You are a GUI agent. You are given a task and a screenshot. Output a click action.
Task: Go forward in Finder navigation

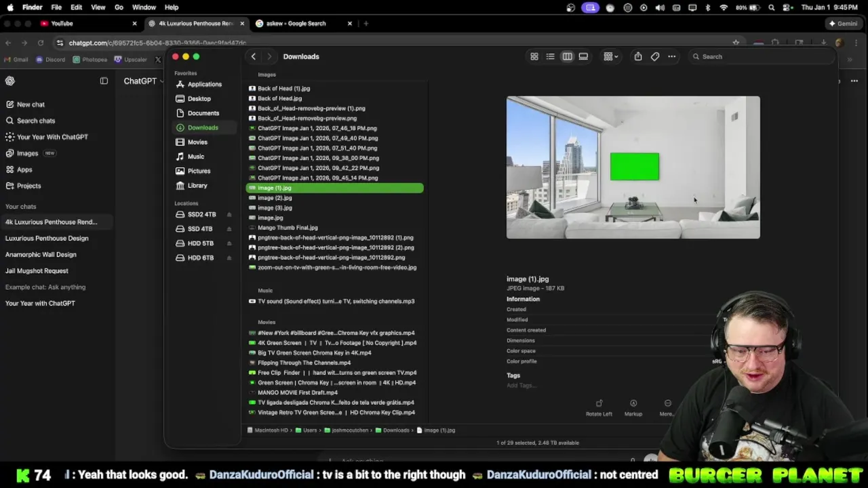[269, 57]
